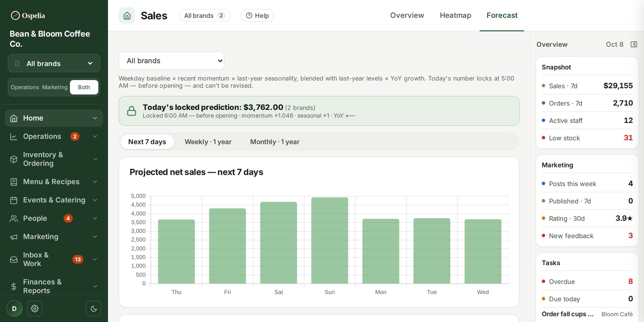Select the Marketing view toggle

pos(55,87)
